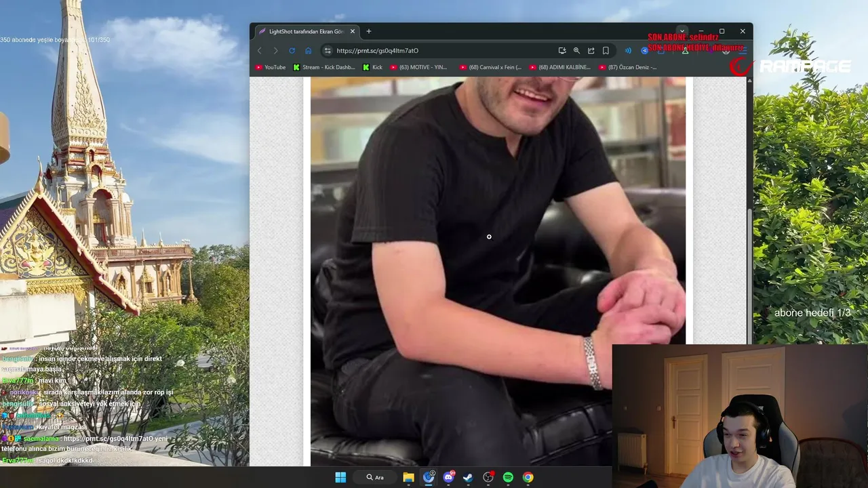Viewport: 868px width, 488px height.
Task: Open the (87) Özcan Deniz bookmark
Action: pos(627,67)
